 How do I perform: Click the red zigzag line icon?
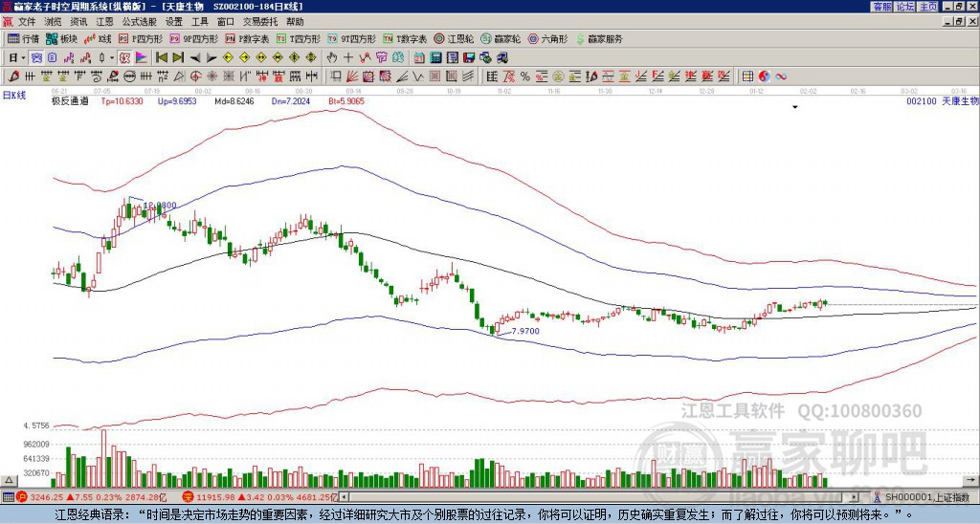point(365,58)
